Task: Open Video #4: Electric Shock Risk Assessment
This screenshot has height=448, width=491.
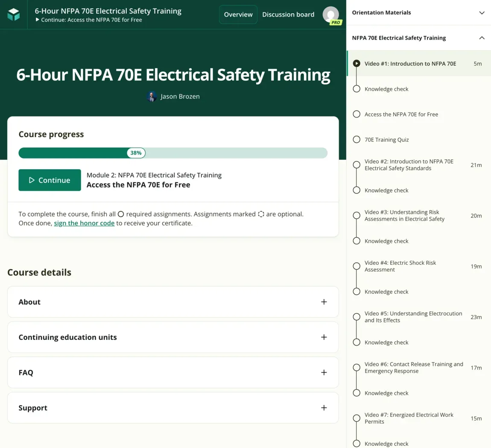Action: [x=419, y=266]
